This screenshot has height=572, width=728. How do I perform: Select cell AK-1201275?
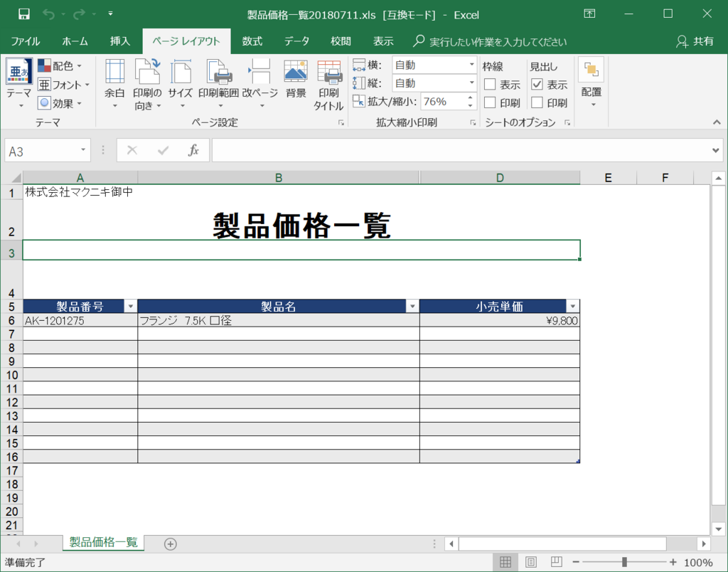click(x=80, y=321)
